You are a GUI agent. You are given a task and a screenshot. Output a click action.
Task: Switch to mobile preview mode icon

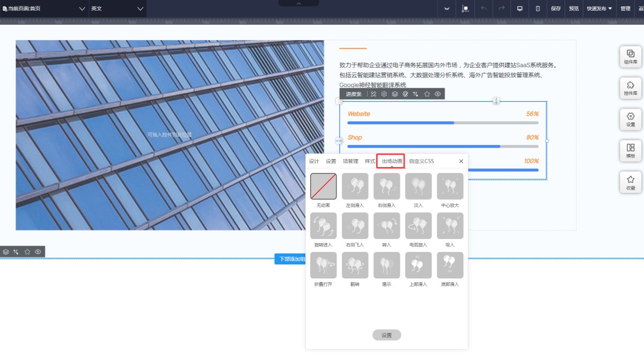(x=538, y=9)
